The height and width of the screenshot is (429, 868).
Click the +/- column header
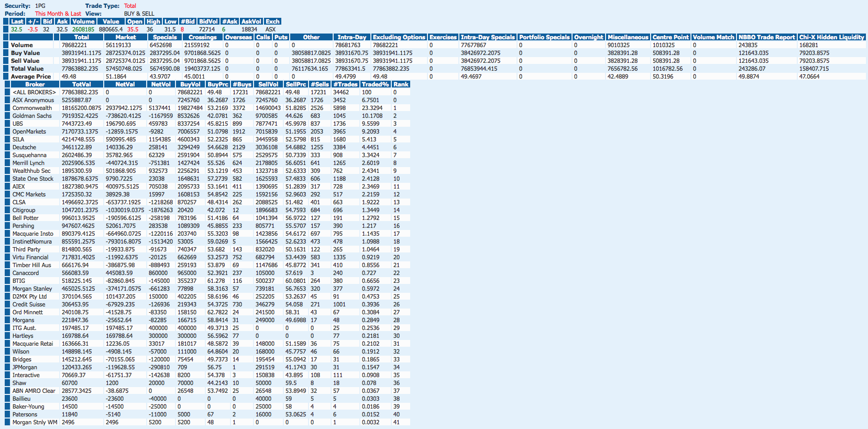pyautogui.click(x=33, y=21)
